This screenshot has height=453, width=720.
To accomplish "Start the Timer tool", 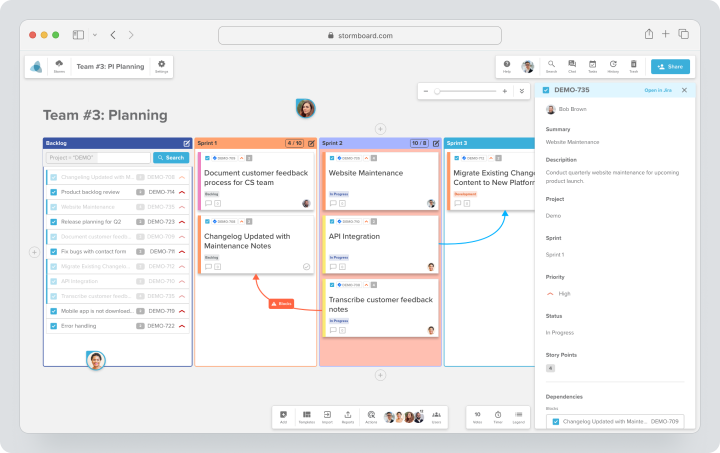I will [498, 417].
